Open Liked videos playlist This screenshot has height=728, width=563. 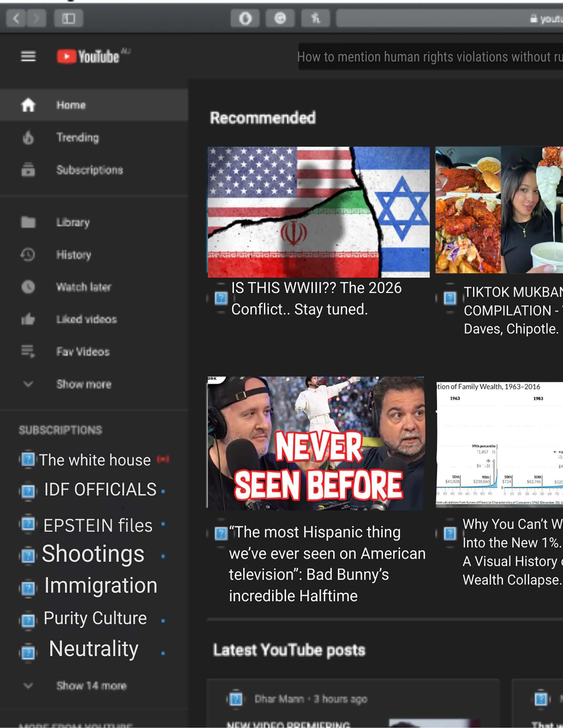tap(94, 319)
